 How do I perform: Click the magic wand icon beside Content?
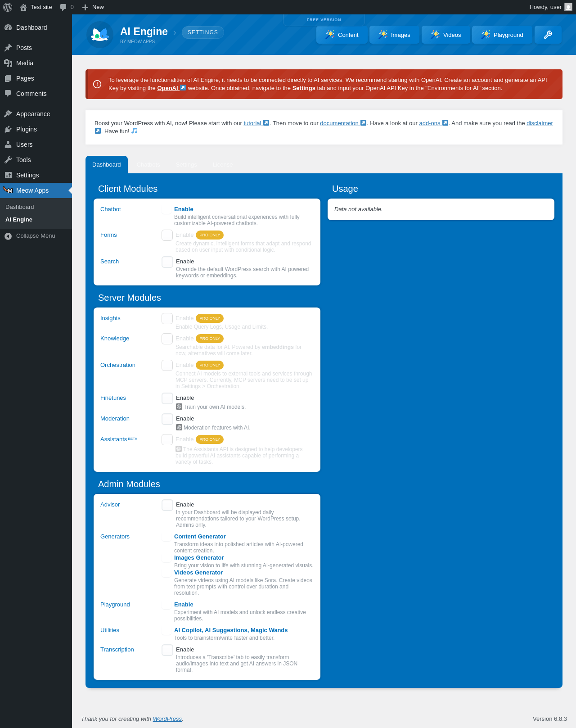click(330, 35)
